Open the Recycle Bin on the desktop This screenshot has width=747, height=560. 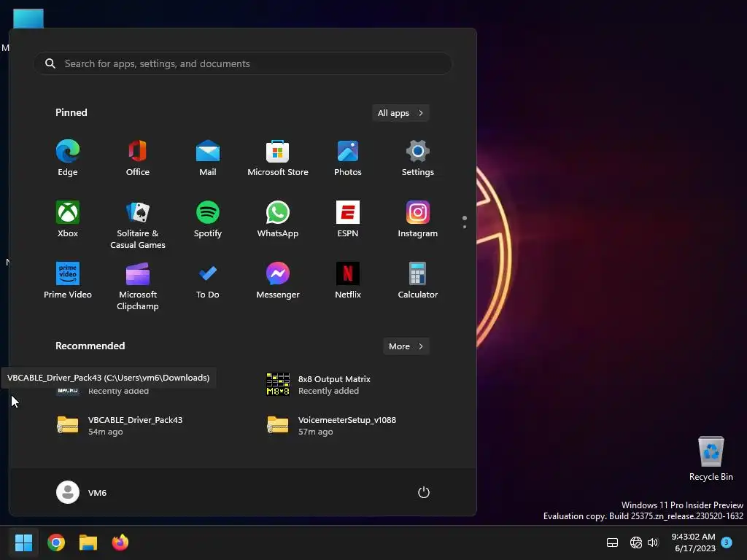(x=711, y=459)
